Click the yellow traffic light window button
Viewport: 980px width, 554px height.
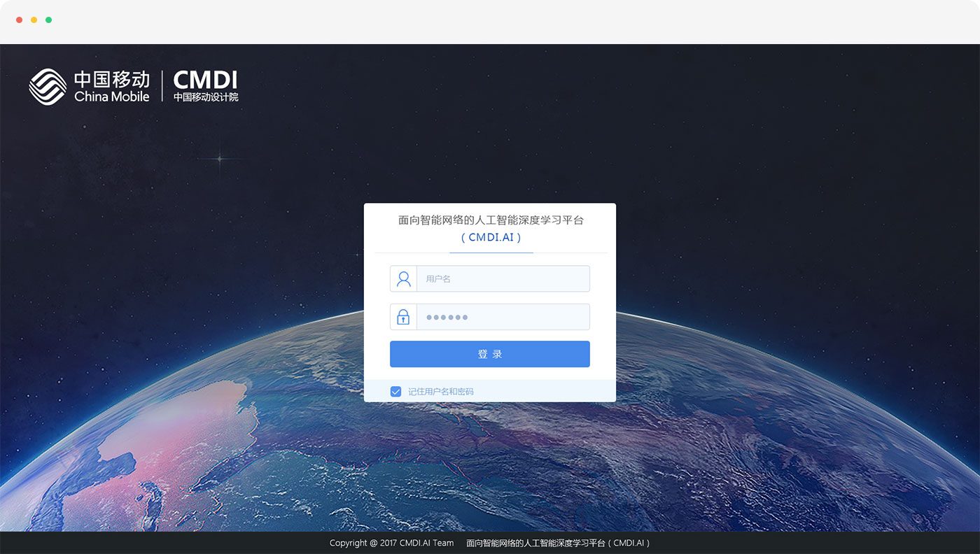pos(33,20)
